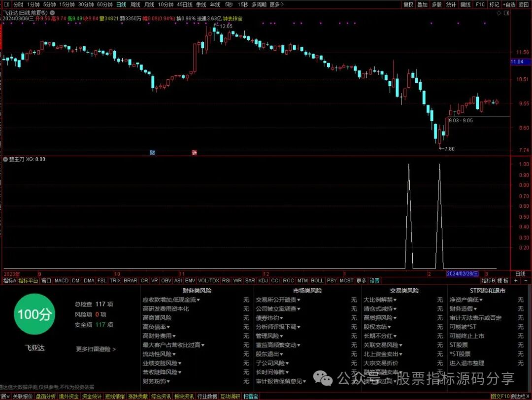Click the 复权 button
Image resolution: width=532 pixels, height=400 pixels.
pos(408,4)
